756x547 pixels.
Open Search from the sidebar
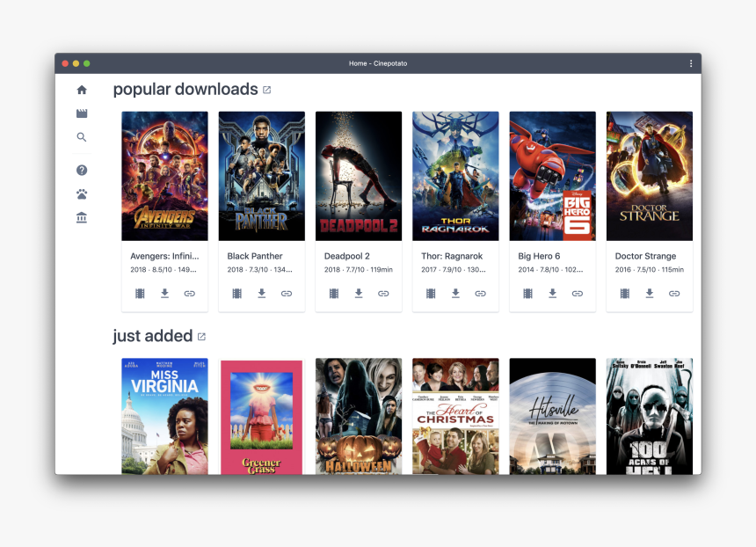(82, 137)
